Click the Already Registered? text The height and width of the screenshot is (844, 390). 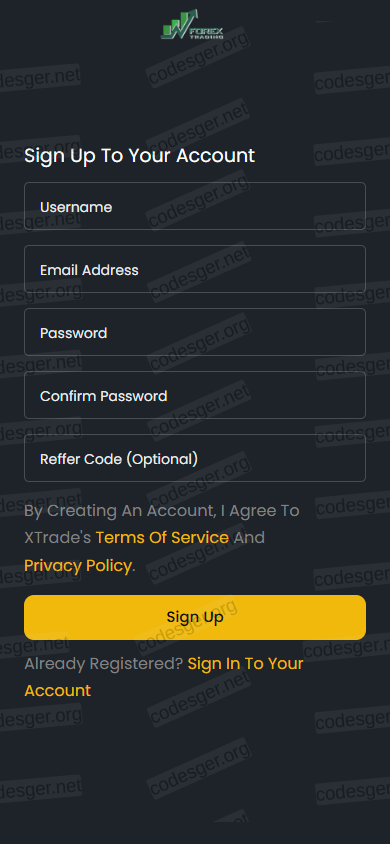[104, 663]
